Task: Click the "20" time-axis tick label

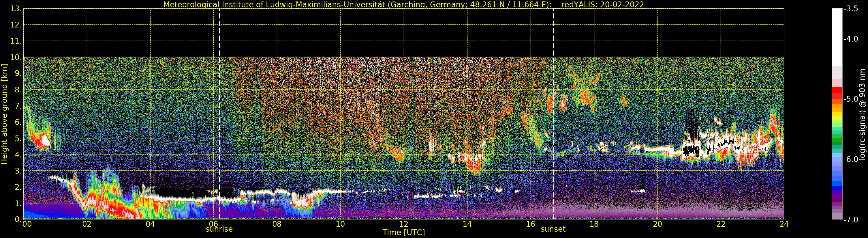Action: coord(657,224)
